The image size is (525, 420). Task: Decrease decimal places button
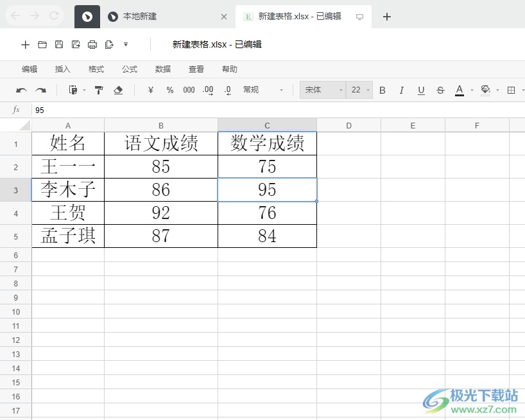tap(228, 90)
